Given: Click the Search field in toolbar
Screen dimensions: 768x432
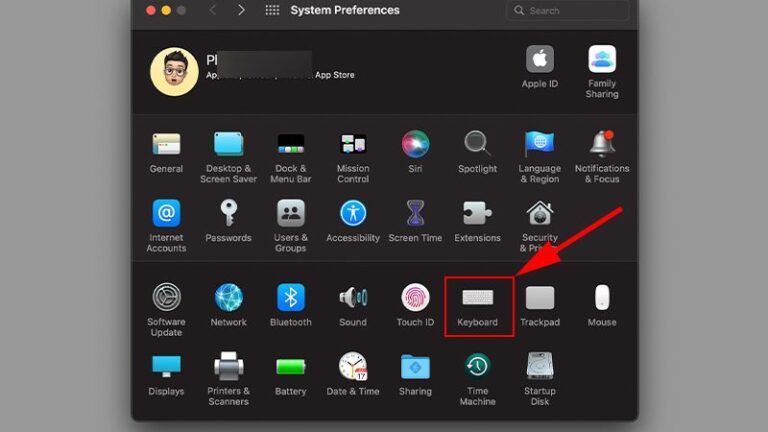Looking at the screenshot, I should 570,11.
